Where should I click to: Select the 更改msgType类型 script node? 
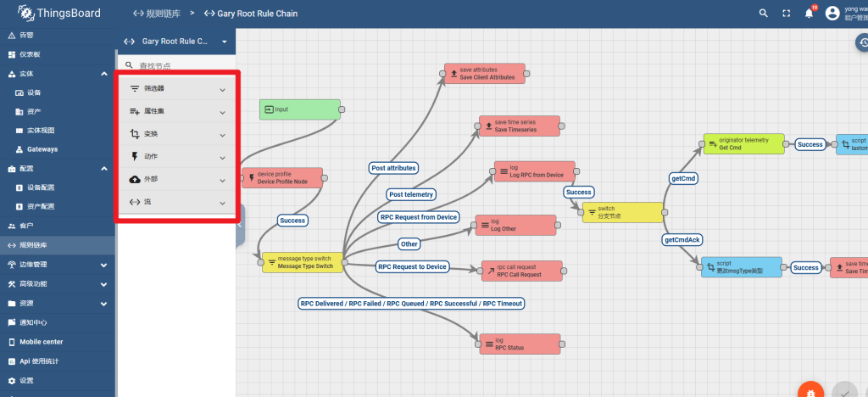tap(742, 267)
